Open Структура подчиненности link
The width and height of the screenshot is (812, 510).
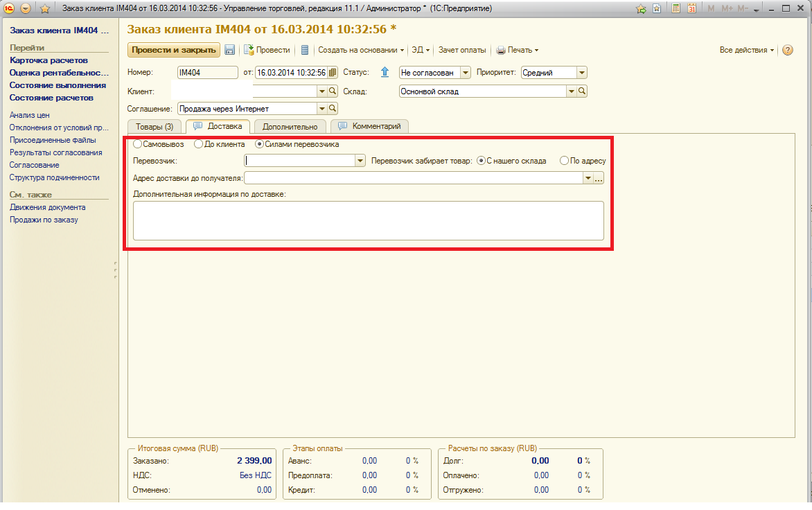pyautogui.click(x=54, y=177)
